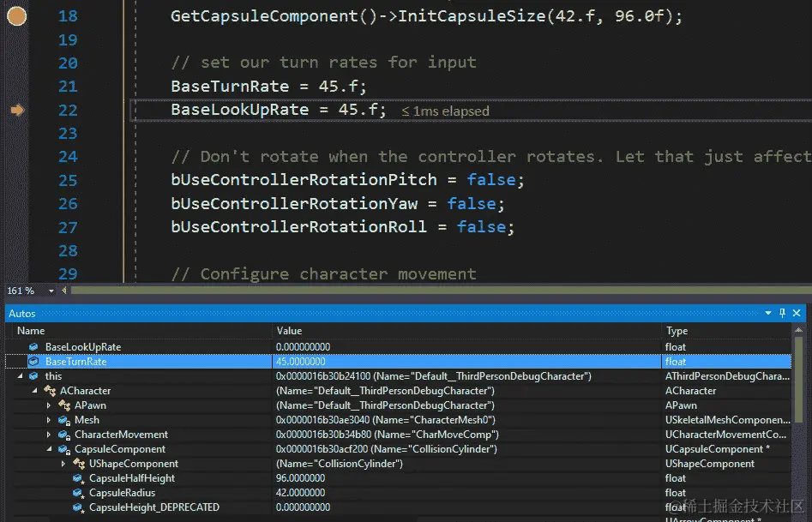The image size is (812, 522).
Task: Select the CapsuleRadius name
Action: (x=123, y=493)
